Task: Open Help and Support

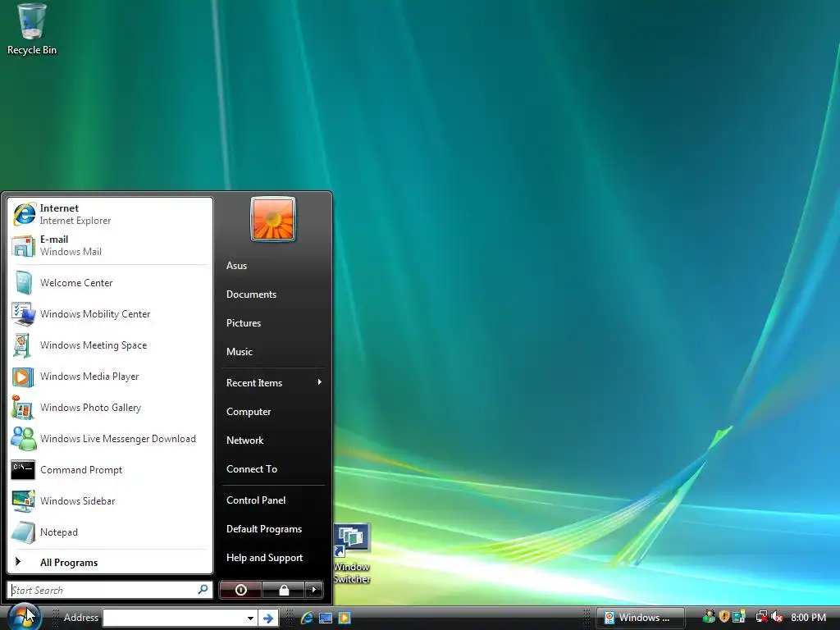Action: click(x=273, y=558)
